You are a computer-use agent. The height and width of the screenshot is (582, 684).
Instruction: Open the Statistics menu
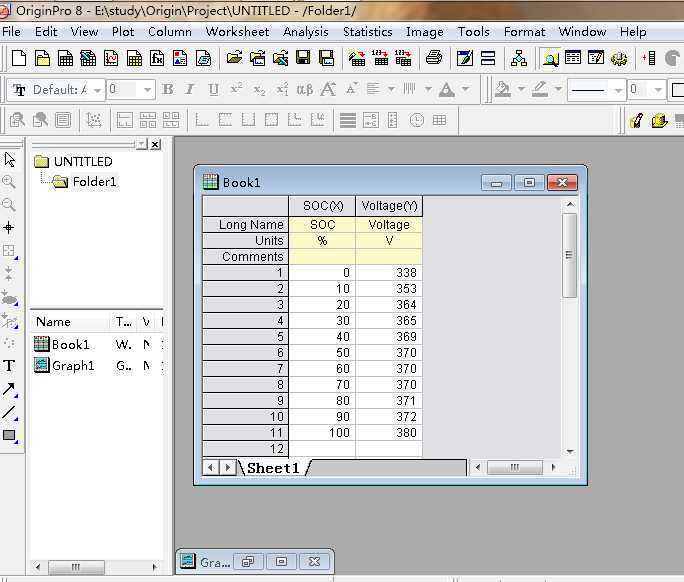(x=368, y=32)
